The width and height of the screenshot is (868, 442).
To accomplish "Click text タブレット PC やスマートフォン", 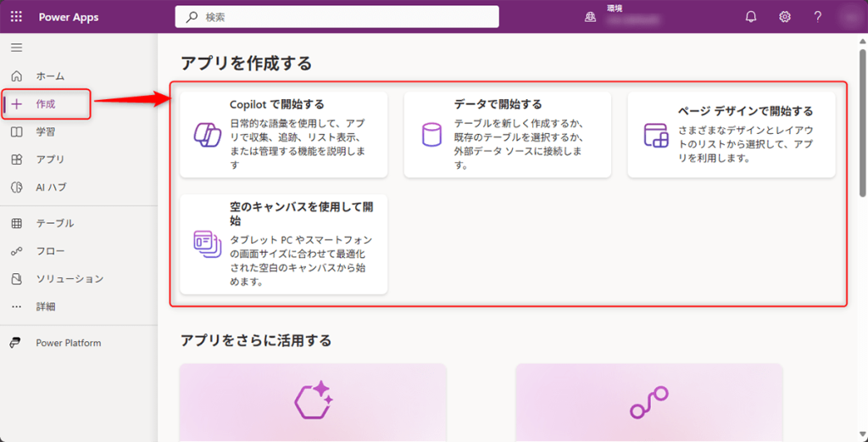I will (301, 239).
